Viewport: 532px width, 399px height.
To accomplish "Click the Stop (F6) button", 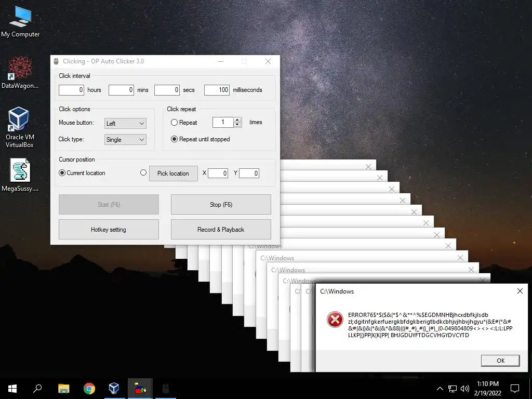I will tap(221, 205).
